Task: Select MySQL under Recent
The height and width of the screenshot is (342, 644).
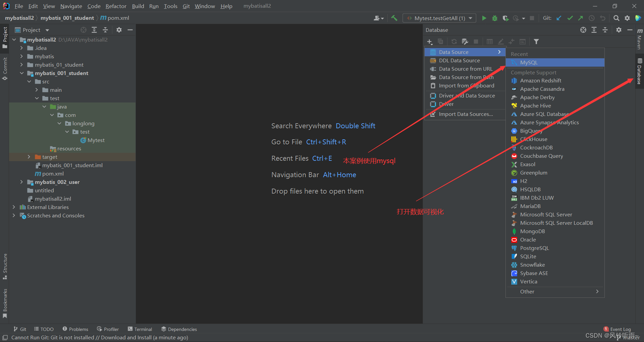Action: pyautogui.click(x=555, y=62)
